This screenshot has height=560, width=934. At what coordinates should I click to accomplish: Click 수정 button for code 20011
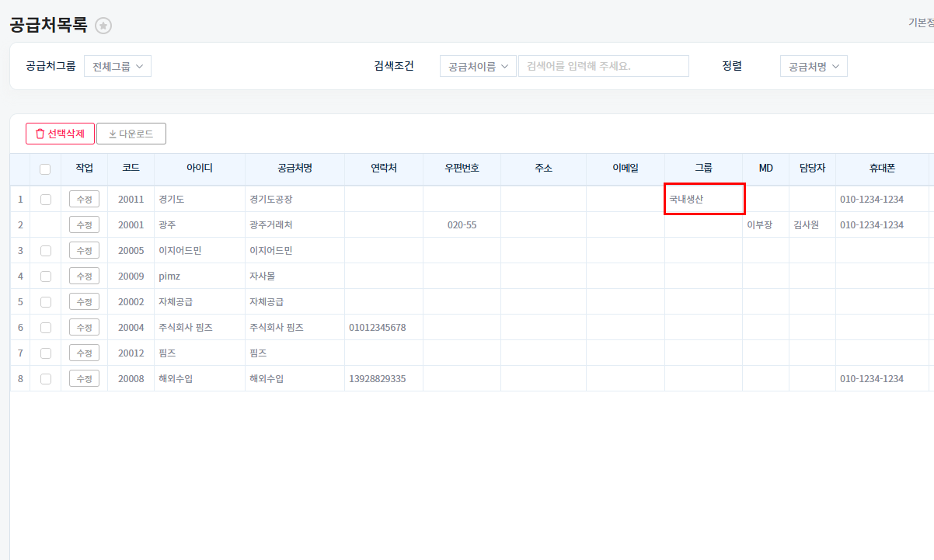point(84,199)
